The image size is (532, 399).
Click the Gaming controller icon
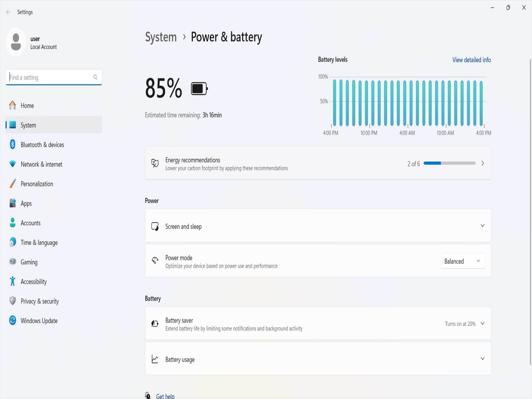pyautogui.click(x=13, y=261)
